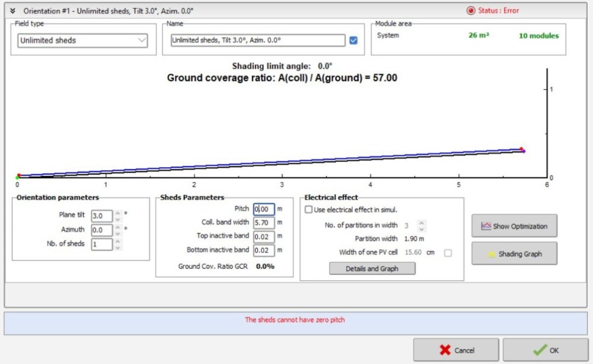
Task: Click the green checkmark OK icon
Action: pyautogui.click(x=539, y=350)
